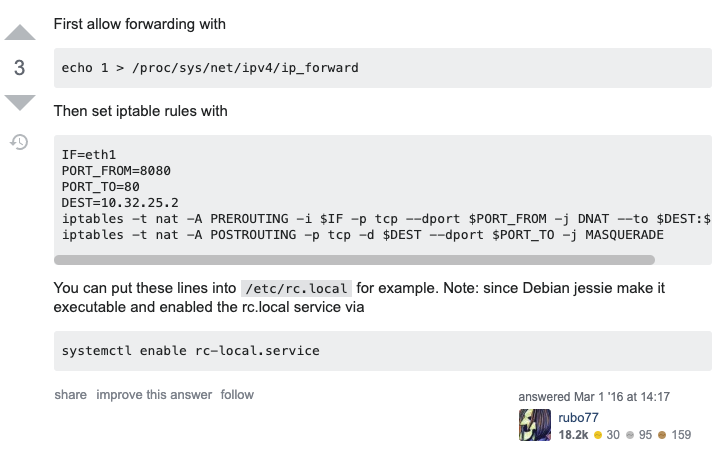Click the silver badge dot
This screenshot has width=726, height=452.
(x=630, y=435)
